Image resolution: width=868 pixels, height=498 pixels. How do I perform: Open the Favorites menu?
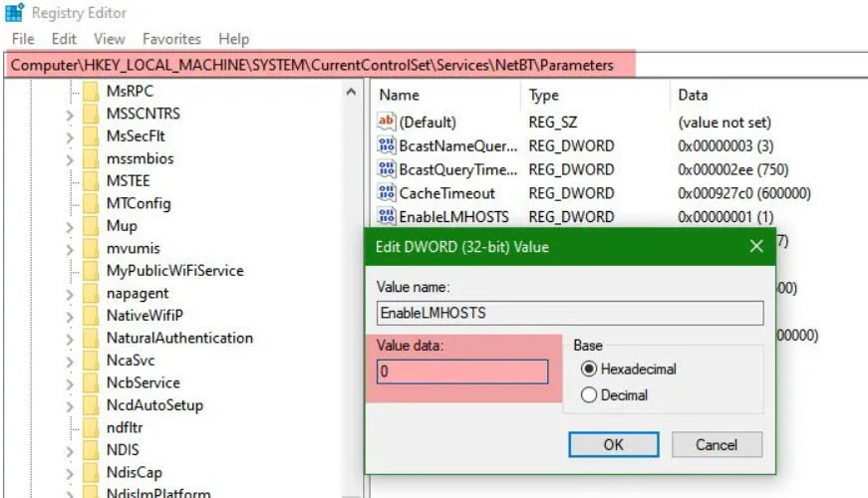point(171,39)
